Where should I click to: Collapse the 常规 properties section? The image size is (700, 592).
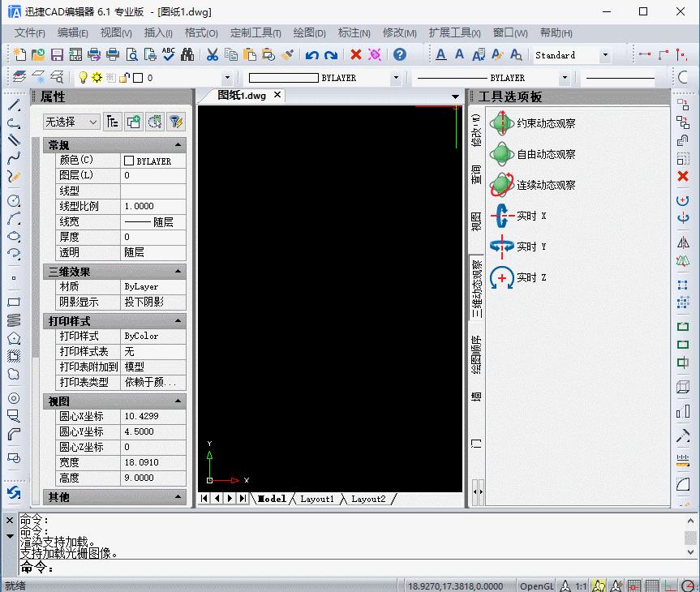pyautogui.click(x=178, y=145)
